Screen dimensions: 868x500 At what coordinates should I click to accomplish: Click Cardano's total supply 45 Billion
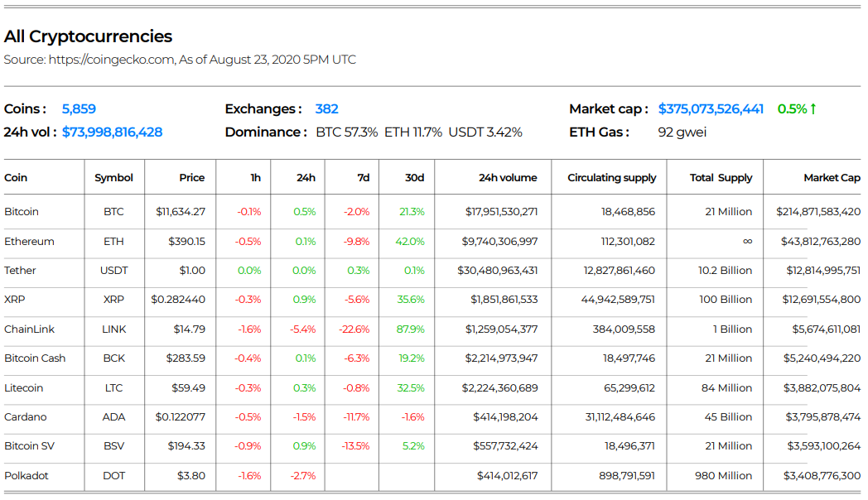click(729, 417)
